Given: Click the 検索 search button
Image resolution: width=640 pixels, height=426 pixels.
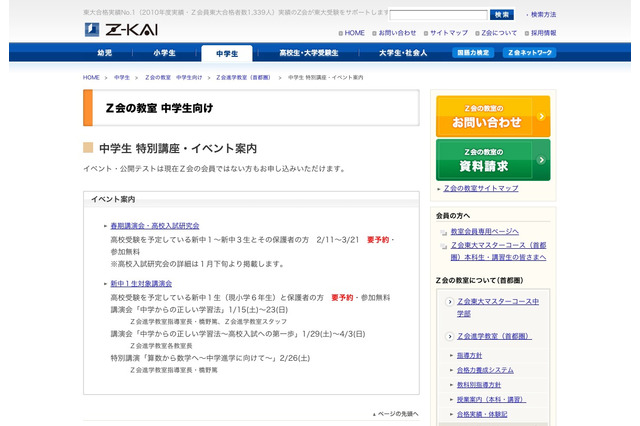Looking at the screenshot, I should pyautogui.click(x=502, y=15).
